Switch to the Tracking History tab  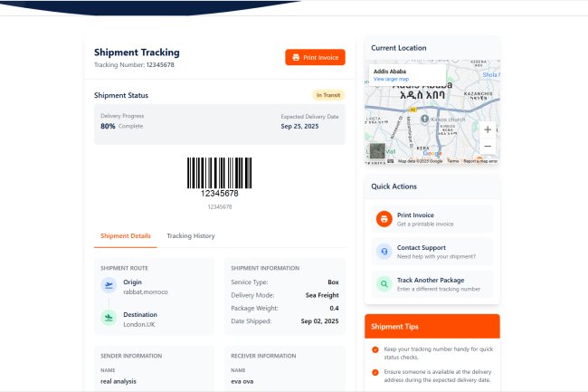pos(191,236)
